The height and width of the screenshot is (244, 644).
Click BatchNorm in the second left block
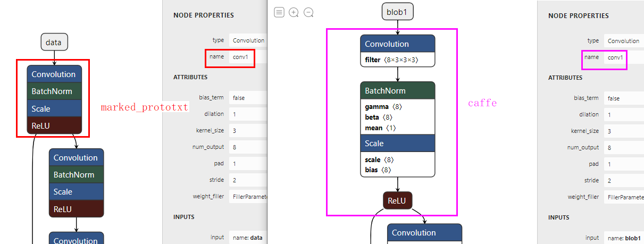(77, 174)
